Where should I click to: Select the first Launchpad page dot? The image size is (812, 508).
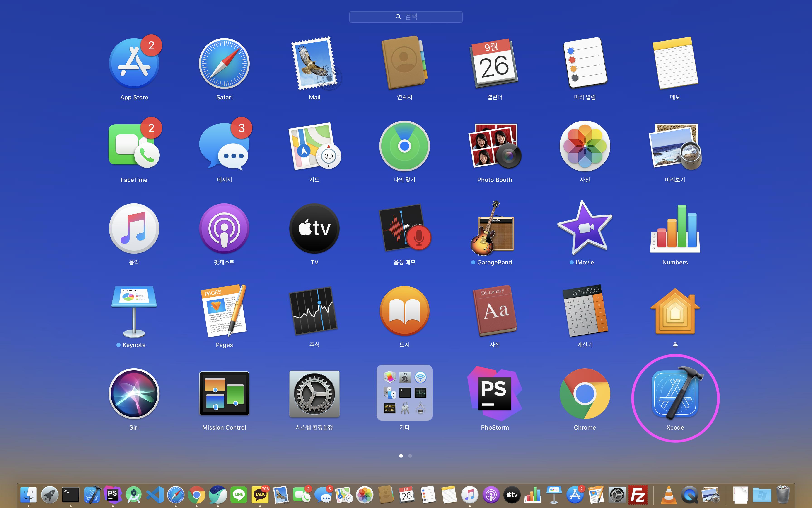[x=401, y=456]
